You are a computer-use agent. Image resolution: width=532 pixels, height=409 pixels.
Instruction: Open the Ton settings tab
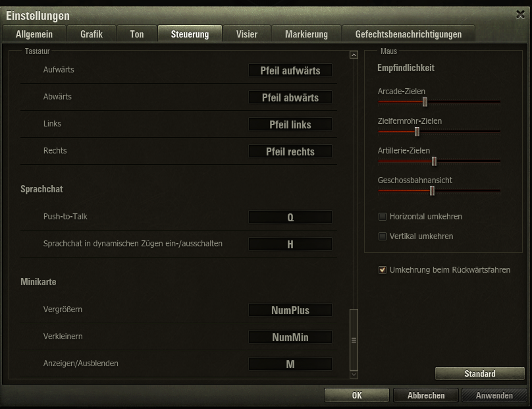(x=137, y=34)
